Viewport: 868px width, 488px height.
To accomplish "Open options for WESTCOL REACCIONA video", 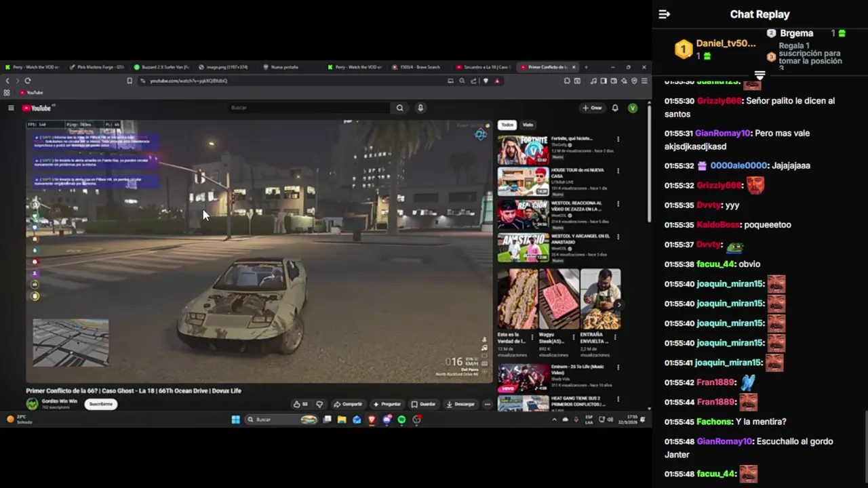I will [618, 204].
